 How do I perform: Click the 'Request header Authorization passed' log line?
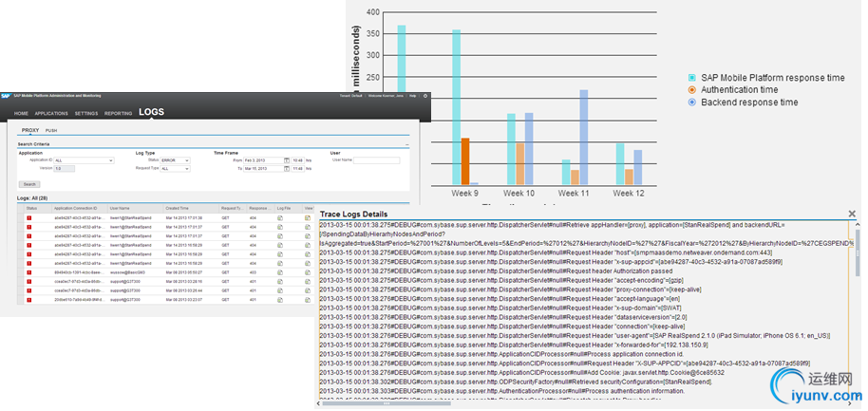(x=497, y=271)
